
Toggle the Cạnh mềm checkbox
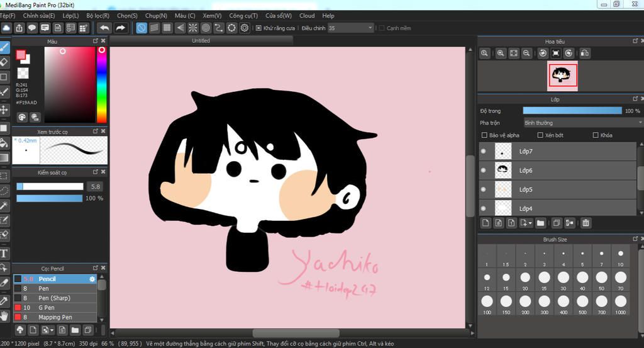(x=382, y=28)
